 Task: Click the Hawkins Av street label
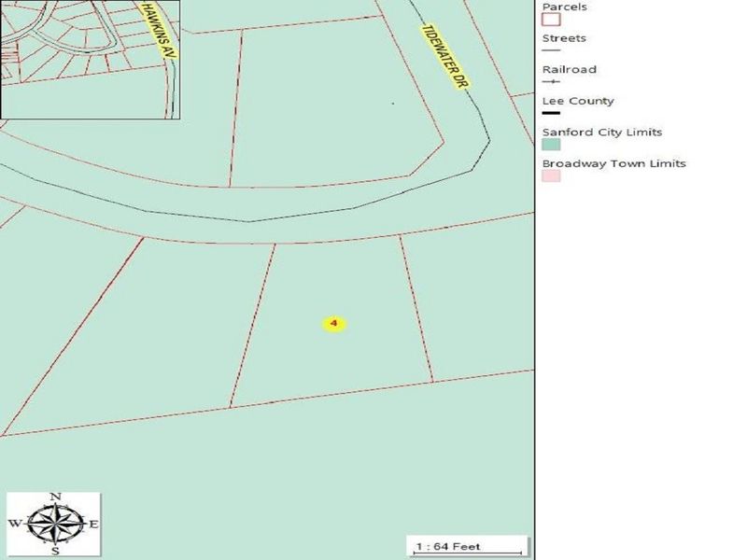[159, 31]
